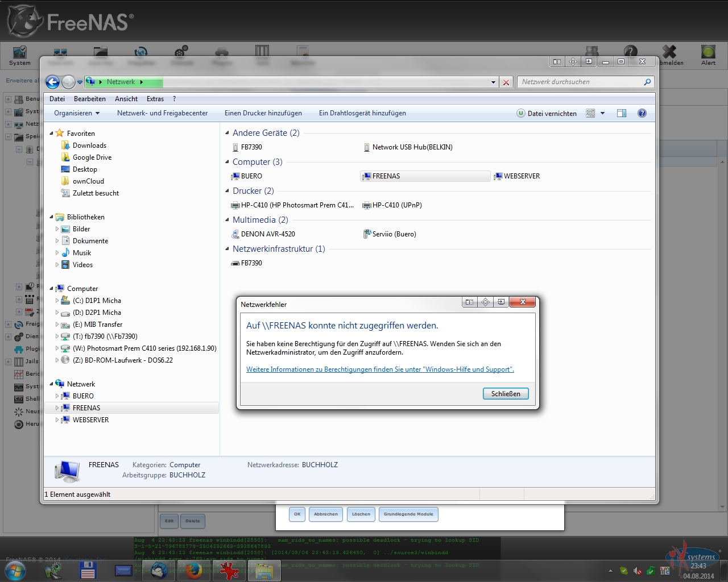Open the Datei menu
The width and height of the screenshot is (728, 582).
(57, 99)
